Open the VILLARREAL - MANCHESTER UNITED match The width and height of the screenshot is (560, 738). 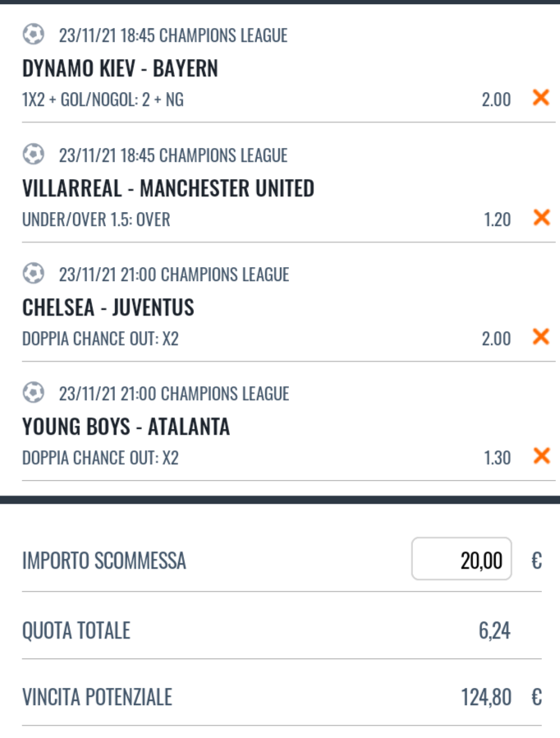click(168, 188)
